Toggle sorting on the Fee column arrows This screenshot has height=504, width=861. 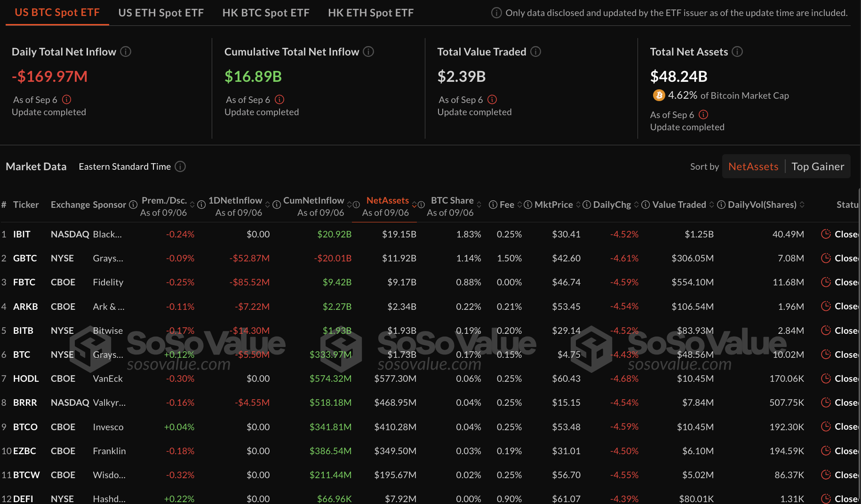pos(519,205)
